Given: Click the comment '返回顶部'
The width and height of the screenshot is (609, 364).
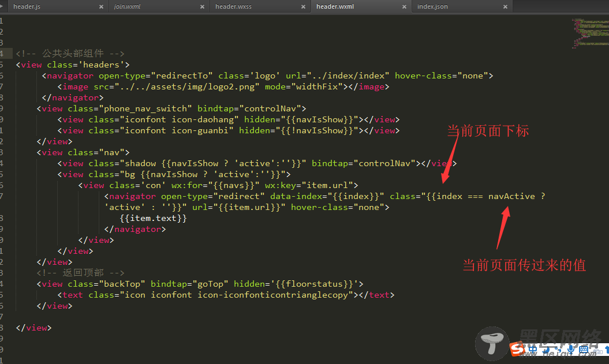Looking at the screenshot, I should [83, 273].
